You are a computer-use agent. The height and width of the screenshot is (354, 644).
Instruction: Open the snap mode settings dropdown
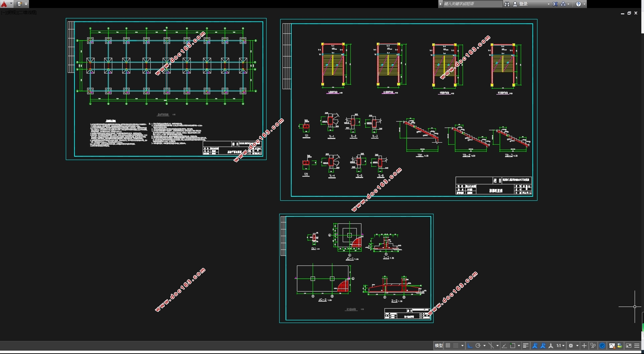coord(462,346)
